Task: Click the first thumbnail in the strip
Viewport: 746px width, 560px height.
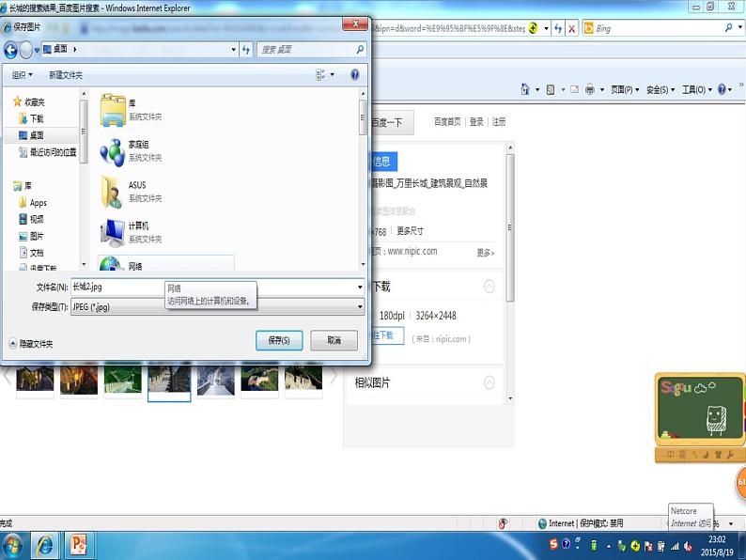Action: tap(35, 381)
